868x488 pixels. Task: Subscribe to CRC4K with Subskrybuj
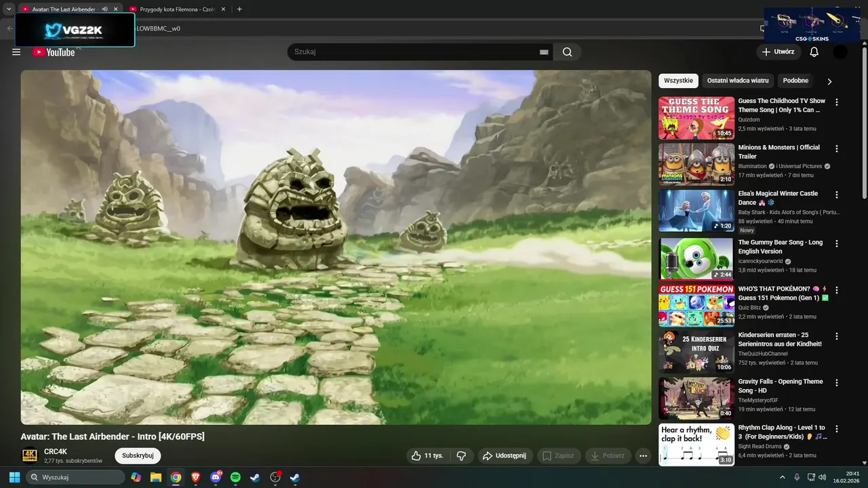(138, 456)
